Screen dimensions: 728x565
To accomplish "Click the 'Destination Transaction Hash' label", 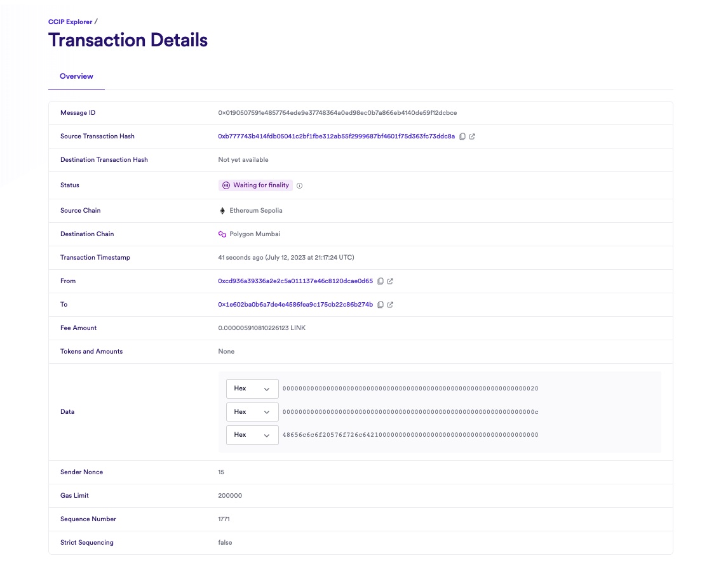I will (104, 159).
